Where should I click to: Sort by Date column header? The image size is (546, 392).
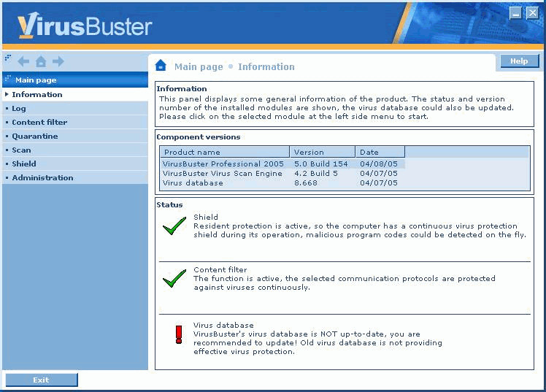tap(380, 152)
